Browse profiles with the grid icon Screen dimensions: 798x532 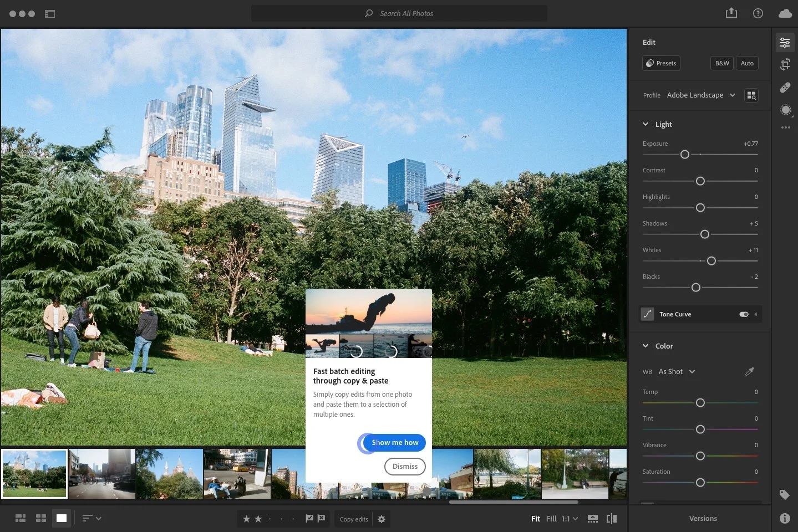(751, 95)
